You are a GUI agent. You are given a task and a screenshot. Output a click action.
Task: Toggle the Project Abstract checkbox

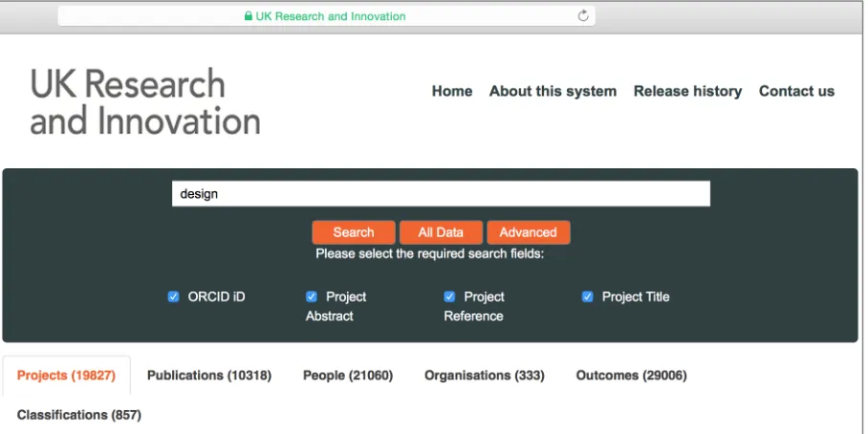pos(311,296)
